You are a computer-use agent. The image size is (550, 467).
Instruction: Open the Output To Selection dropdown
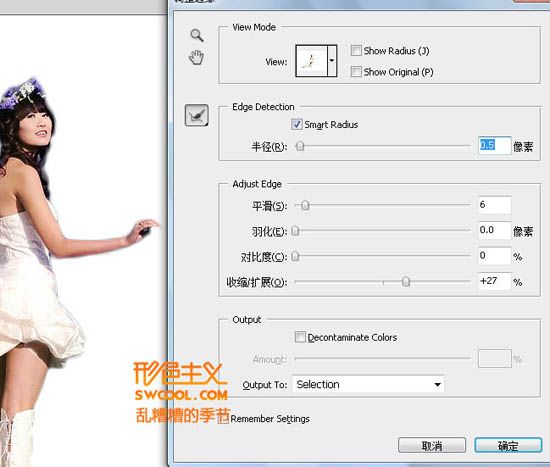click(368, 384)
